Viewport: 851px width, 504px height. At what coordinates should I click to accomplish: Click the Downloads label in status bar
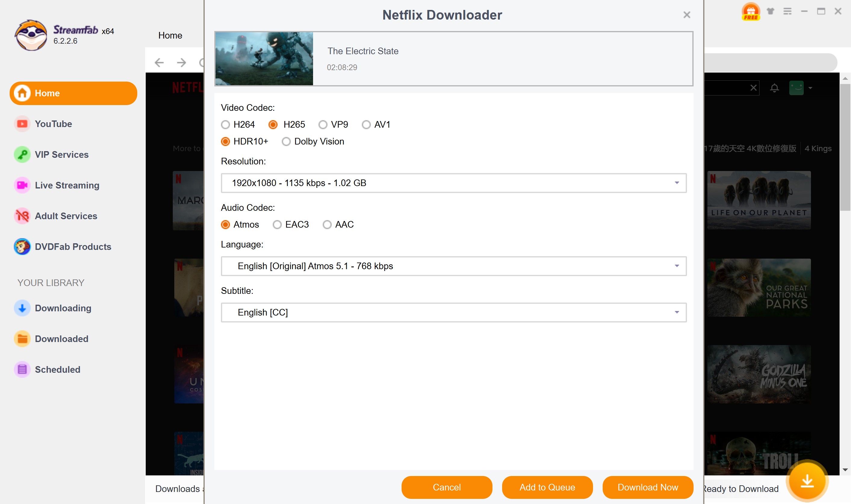pos(179,489)
